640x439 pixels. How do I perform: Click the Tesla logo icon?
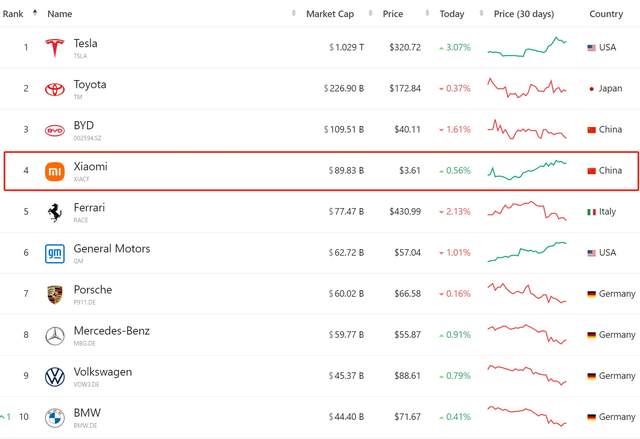(x=55, y=48)
